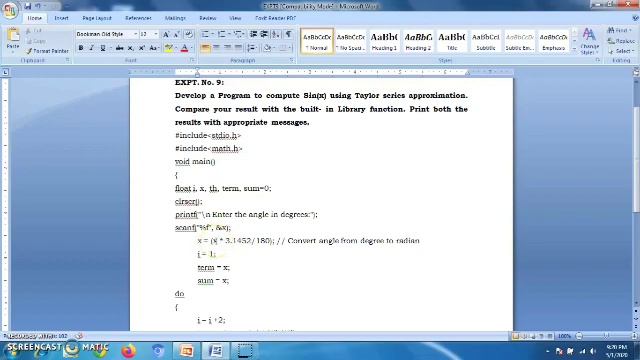Apply red font color
Viewport: 640px width, 360px height.
point(184,48)
